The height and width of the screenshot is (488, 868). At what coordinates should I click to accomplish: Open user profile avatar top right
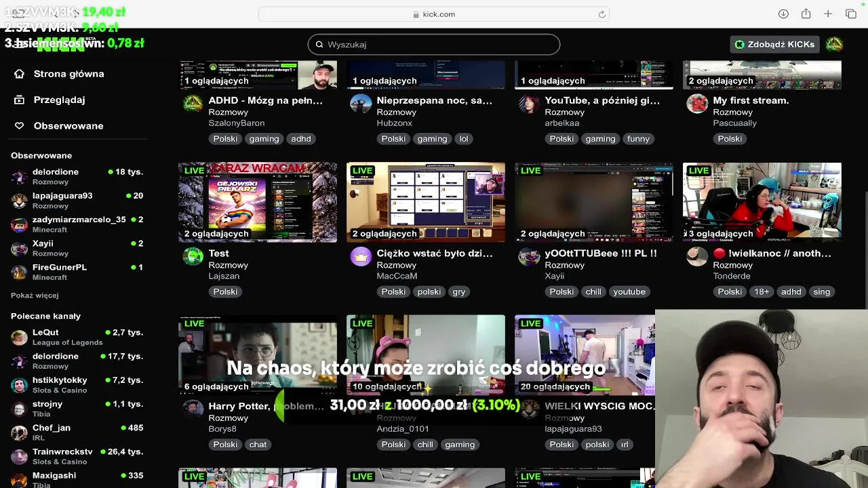pos(834,44)
